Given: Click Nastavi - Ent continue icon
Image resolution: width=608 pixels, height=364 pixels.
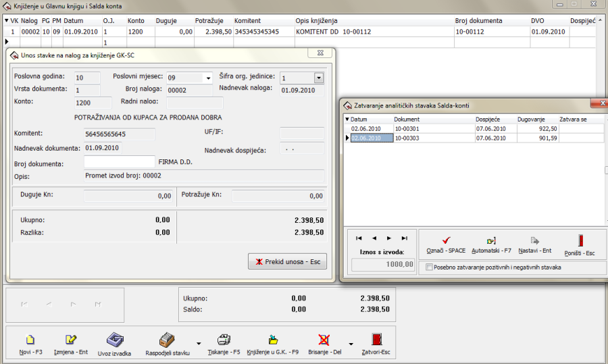Looking at the screenshot, I should [x=535, y=240].
